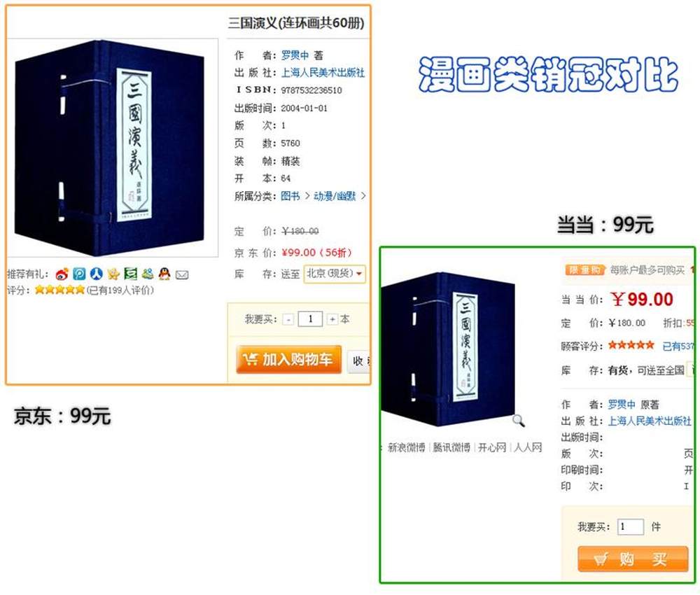Open the 北京(现货) delivery region dropdown
Image resolution: width=700 pixels, height=595 pixels.
tap(335, 274)
